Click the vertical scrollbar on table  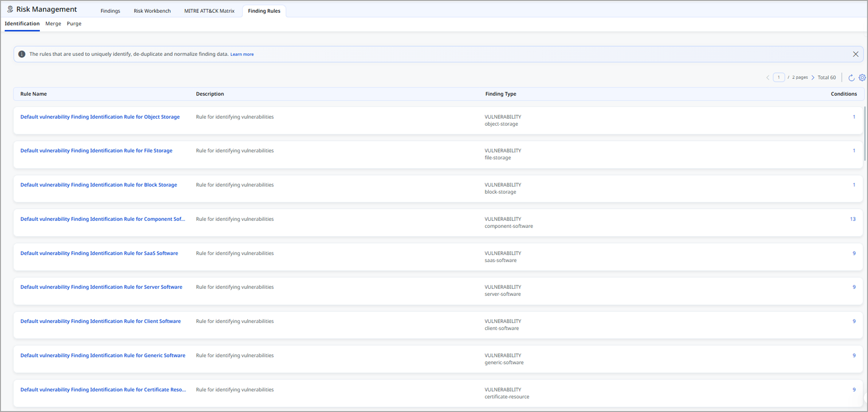(865, 134)
